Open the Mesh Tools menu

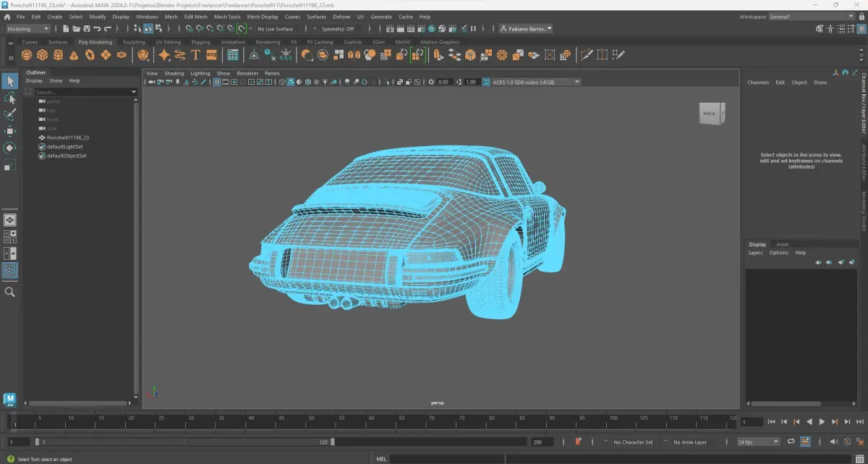click(x=227, y=17)
